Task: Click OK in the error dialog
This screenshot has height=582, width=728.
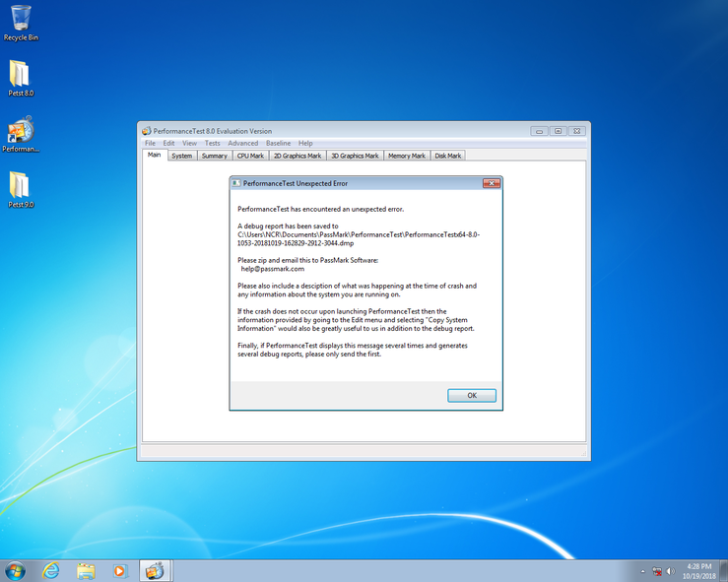Action: tap(472, 396)
